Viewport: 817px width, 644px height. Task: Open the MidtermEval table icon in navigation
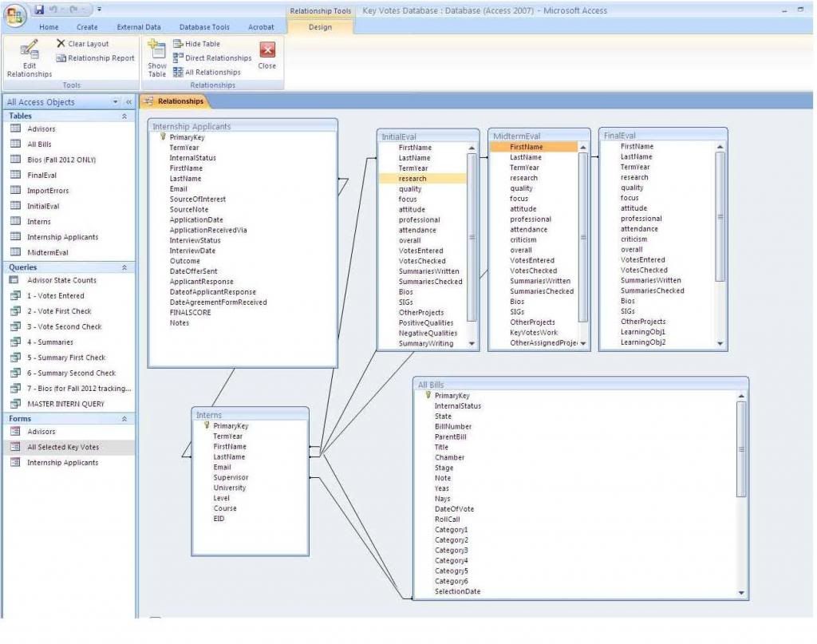click(x=14, y=252)
